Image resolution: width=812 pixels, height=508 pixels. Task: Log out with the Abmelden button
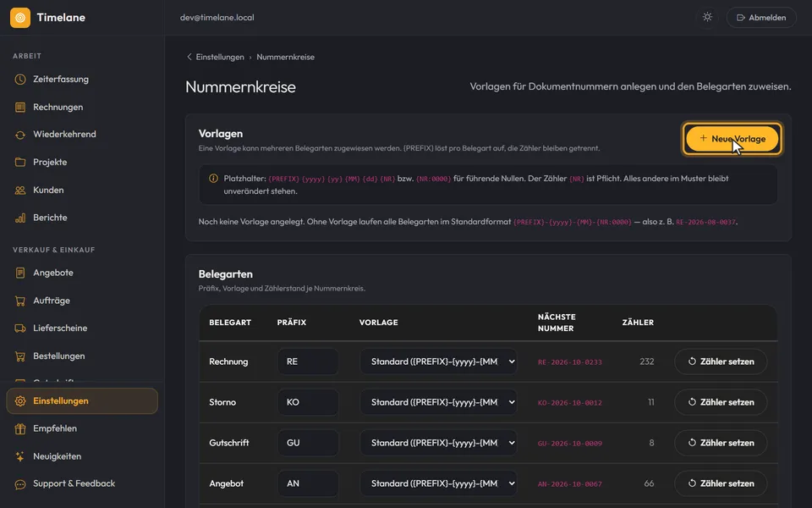tap(761, 18)
